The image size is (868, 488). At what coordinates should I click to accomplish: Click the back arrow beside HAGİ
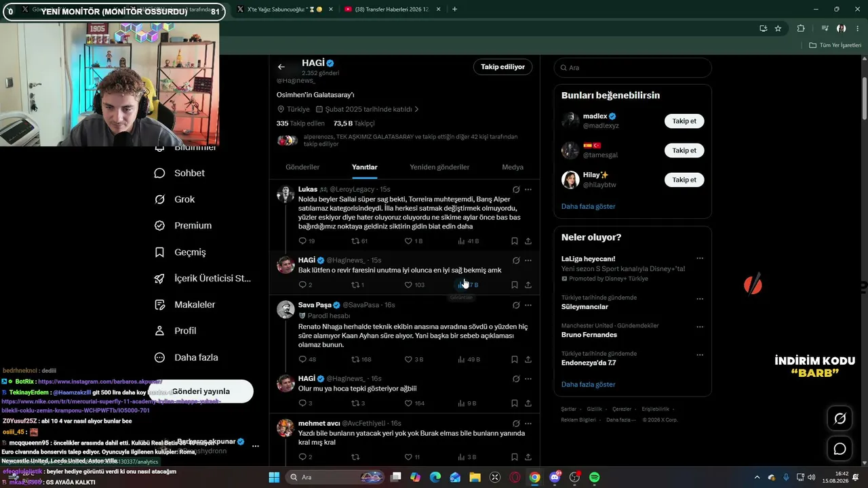tap(281, 67)
